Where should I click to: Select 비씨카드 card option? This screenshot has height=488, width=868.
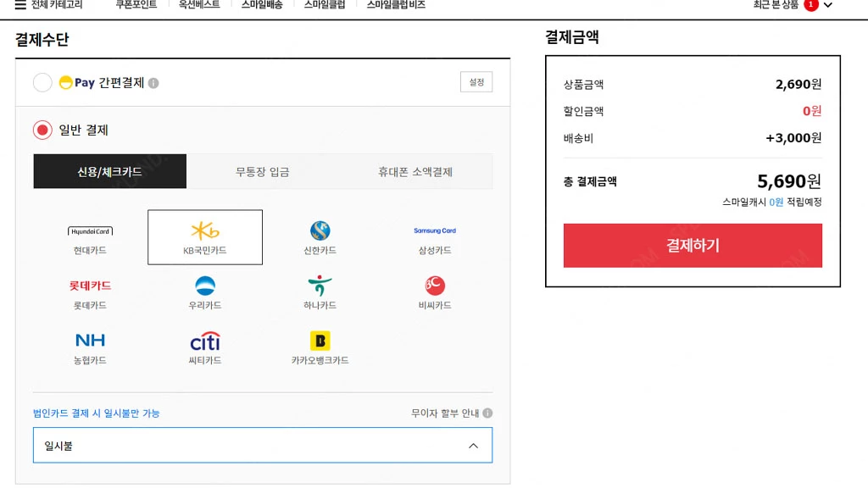point(435,292)
